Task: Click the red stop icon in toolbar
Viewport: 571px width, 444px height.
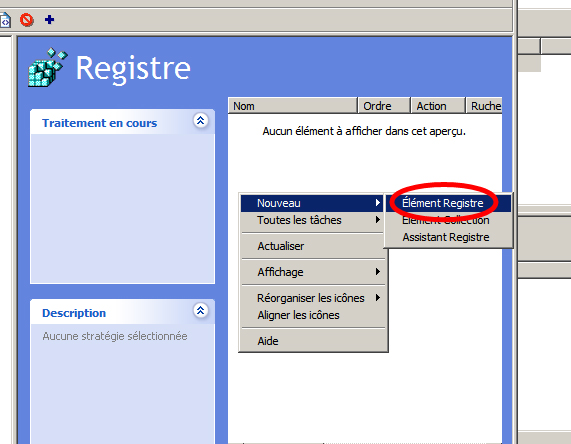Action: [27, 20]
